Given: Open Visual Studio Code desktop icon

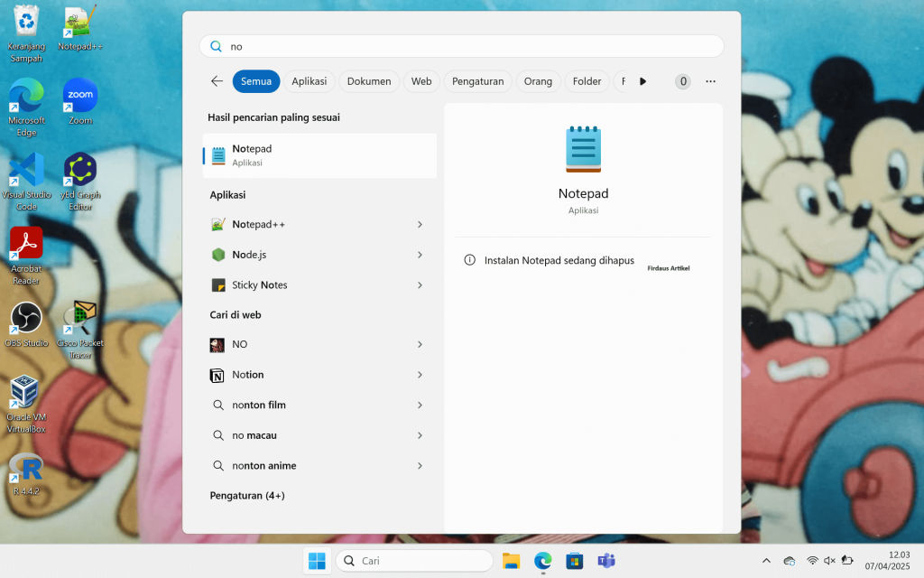Looking at the screenshot, I should 26,171.
